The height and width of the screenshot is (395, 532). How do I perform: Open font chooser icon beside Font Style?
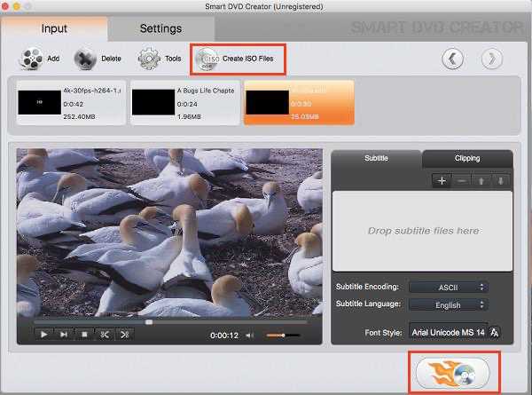(x=495, y=332)
